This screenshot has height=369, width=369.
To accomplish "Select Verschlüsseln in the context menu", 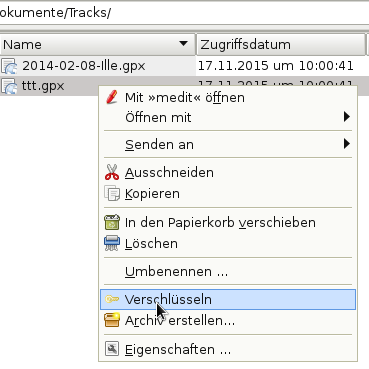I will (x=228, y=299).
